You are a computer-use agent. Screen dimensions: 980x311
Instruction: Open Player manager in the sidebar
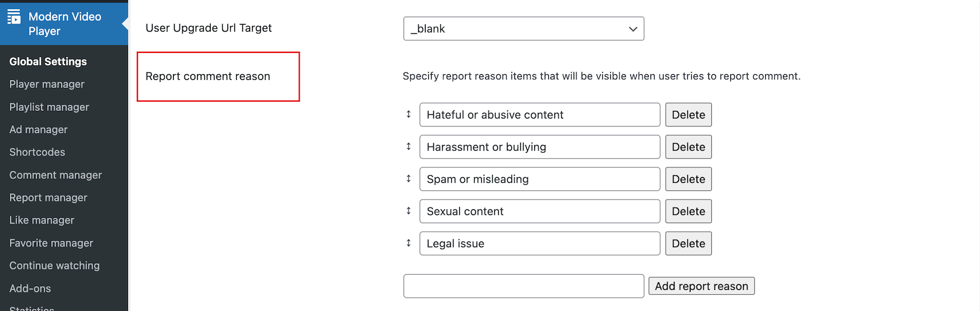[47, 84]
